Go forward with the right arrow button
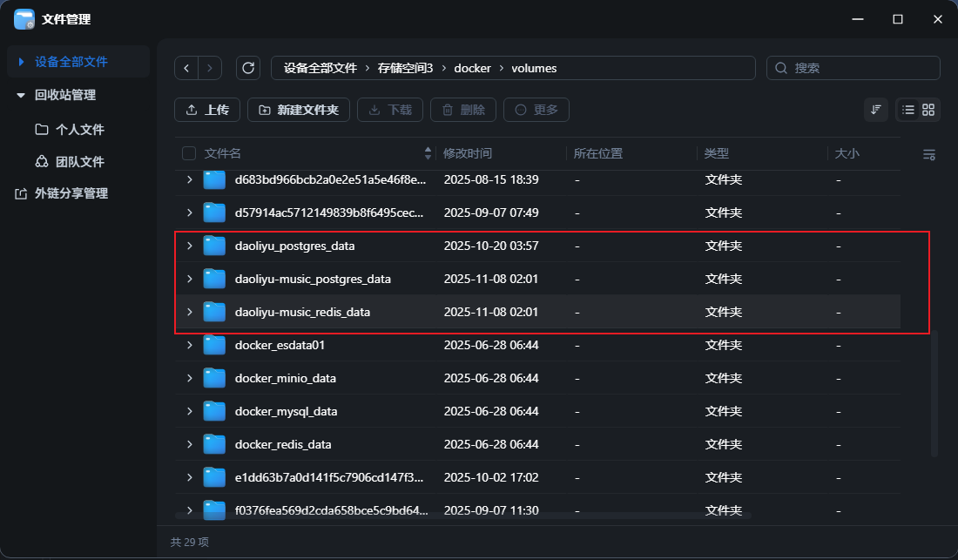 pos(210,68)
